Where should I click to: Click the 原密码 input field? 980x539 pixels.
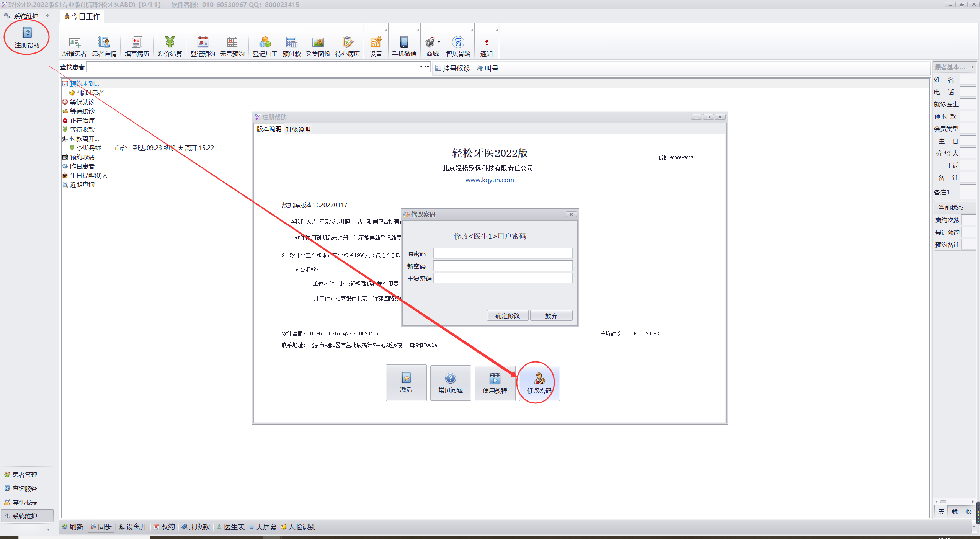click(503, 253)
